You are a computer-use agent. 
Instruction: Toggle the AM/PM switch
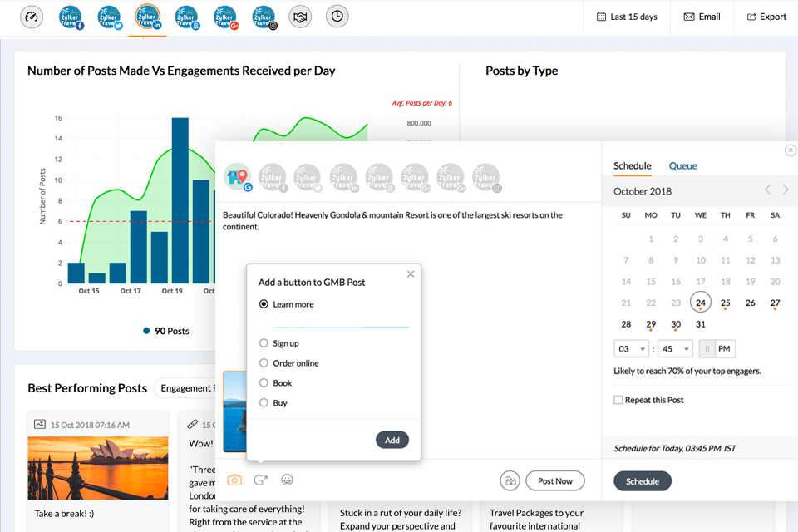pos(717,349)
